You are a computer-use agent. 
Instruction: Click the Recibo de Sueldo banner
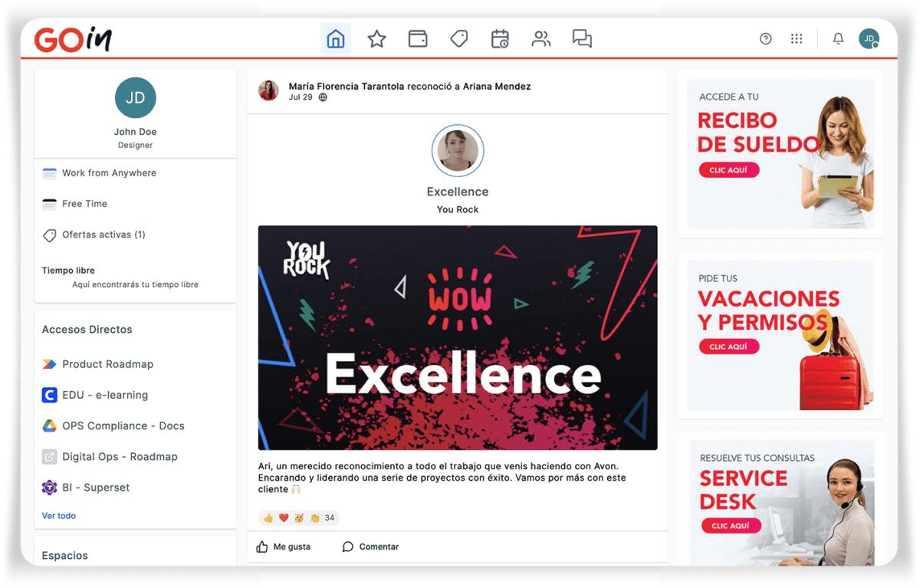point(780,154)
